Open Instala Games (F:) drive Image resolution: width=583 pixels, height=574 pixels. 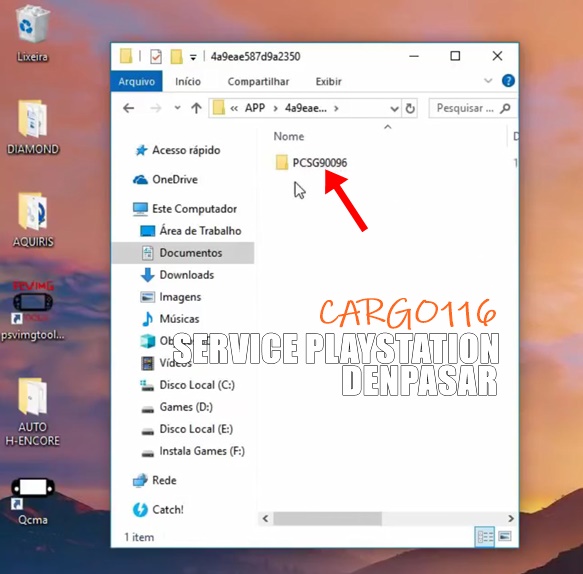[x=193, y=451]
